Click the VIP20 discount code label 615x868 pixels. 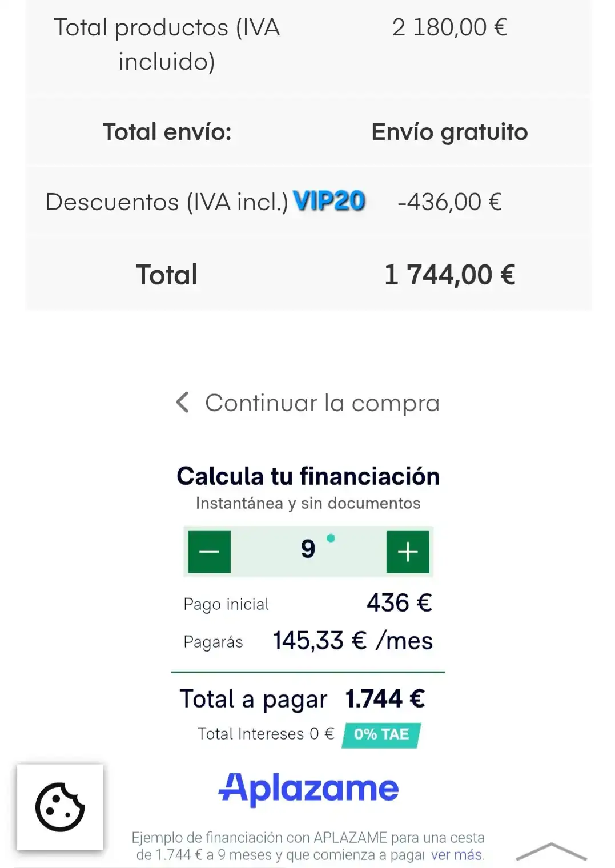point(329,202)
